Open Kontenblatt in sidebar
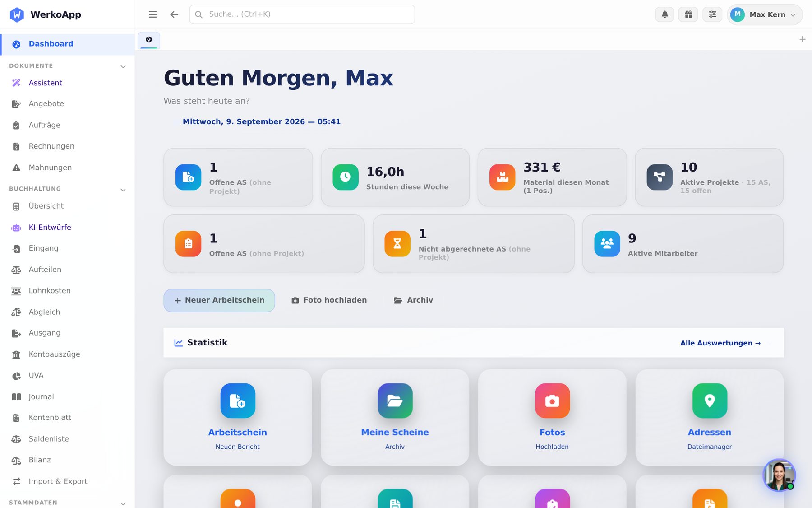The height and width of the screenshot is (508, 812). point(68,418)
